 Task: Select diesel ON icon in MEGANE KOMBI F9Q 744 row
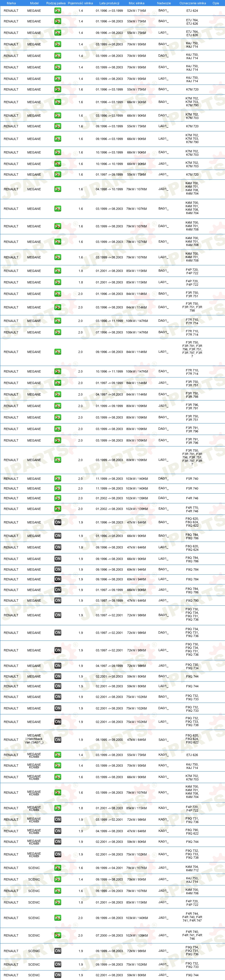58,842
